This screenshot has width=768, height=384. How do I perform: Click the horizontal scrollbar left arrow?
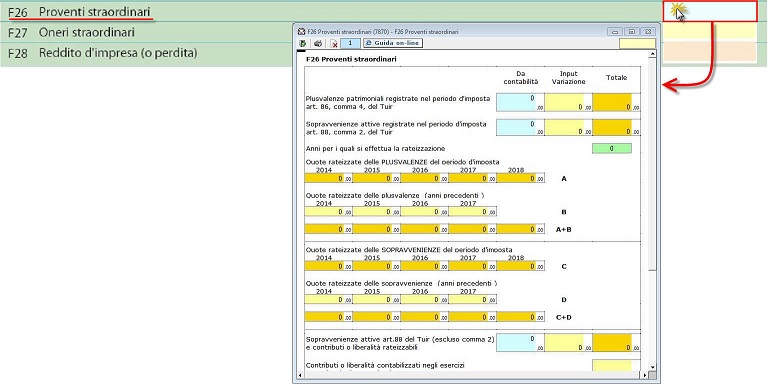pos(301,375)
